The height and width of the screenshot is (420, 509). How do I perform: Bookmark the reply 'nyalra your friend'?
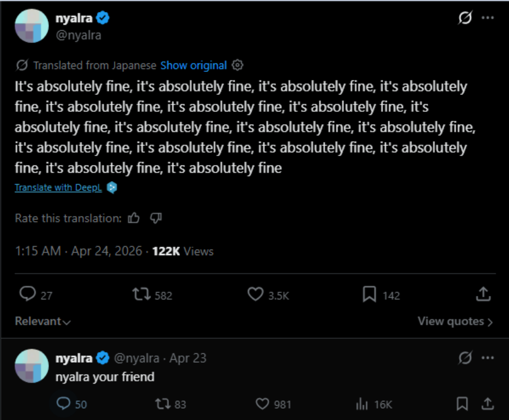(x=463, y=404)
